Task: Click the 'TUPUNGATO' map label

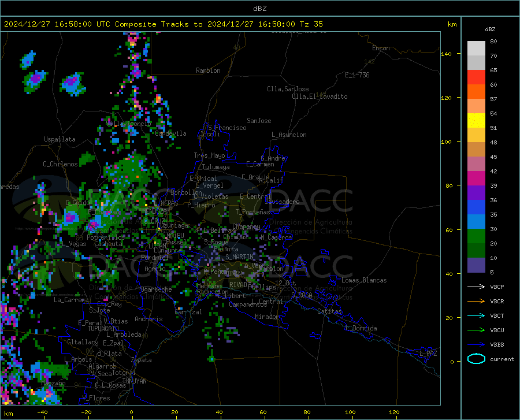Action: coord(103,329)
